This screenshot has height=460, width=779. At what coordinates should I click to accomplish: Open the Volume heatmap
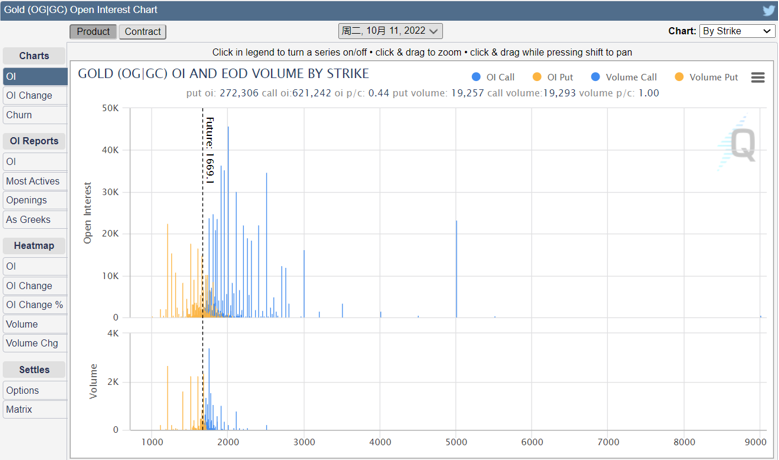35,324
